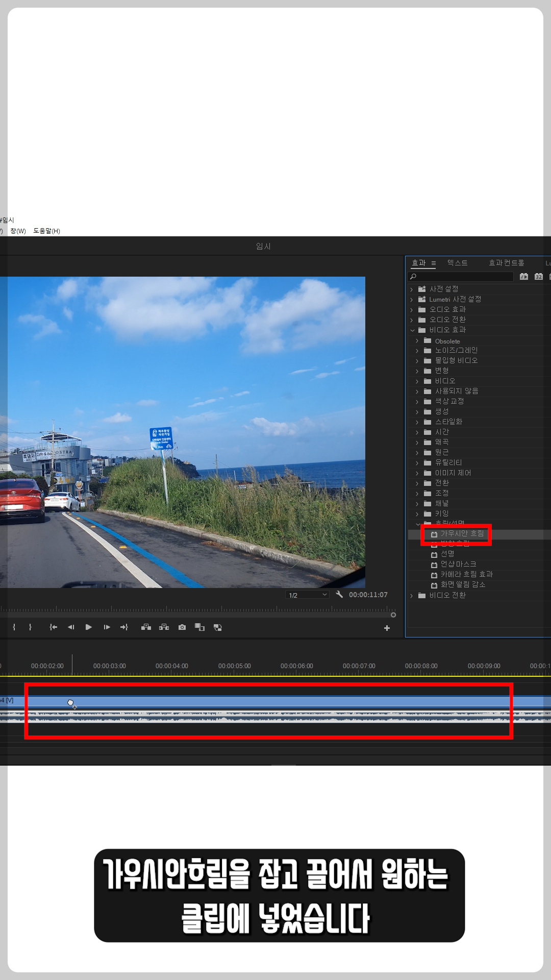The height and width of the screenshot is (980, 551).
Task: Select the 키잉 folder
Action: tap(442, 513)
